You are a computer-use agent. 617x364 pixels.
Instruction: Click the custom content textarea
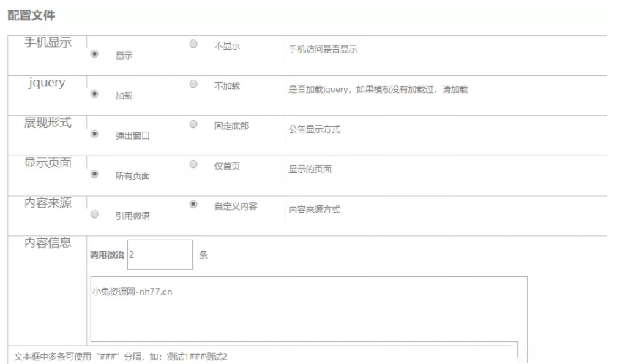[x=309, y=309]
